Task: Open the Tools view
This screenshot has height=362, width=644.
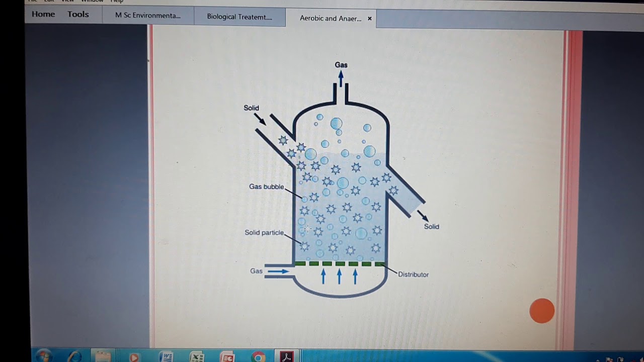Action: click(x=78, y=14)
